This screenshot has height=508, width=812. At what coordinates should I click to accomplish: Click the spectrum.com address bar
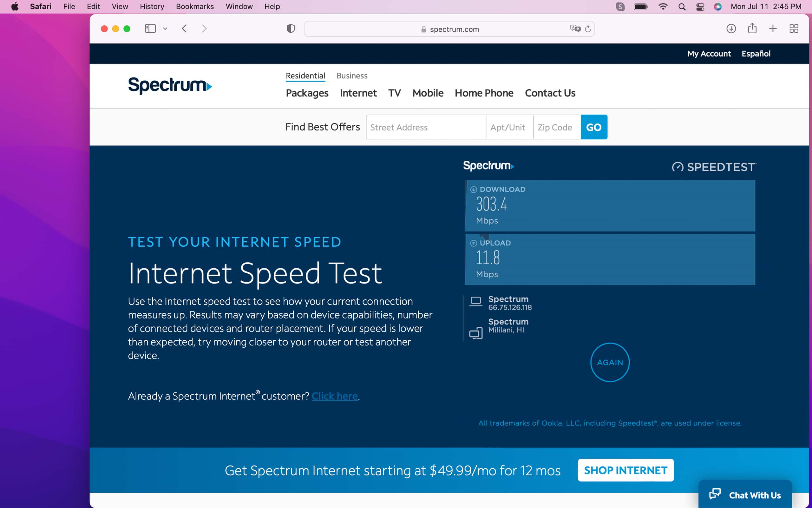tap(449, 29)
